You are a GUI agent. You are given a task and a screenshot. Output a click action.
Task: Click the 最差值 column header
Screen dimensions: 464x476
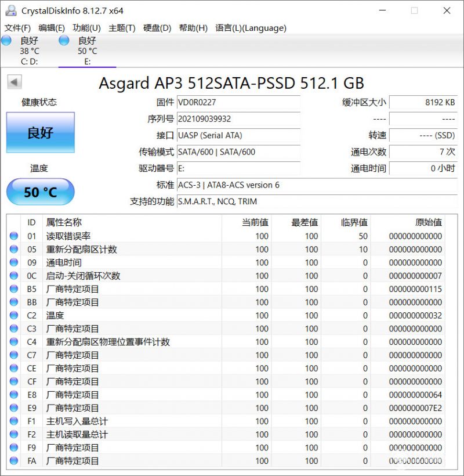(296, 222)
